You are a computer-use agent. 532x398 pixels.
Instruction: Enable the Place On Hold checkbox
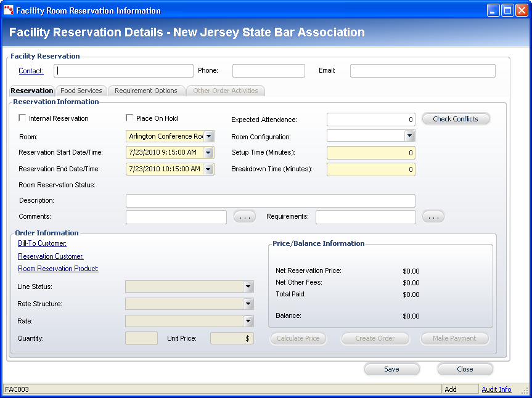coord(129,118)
